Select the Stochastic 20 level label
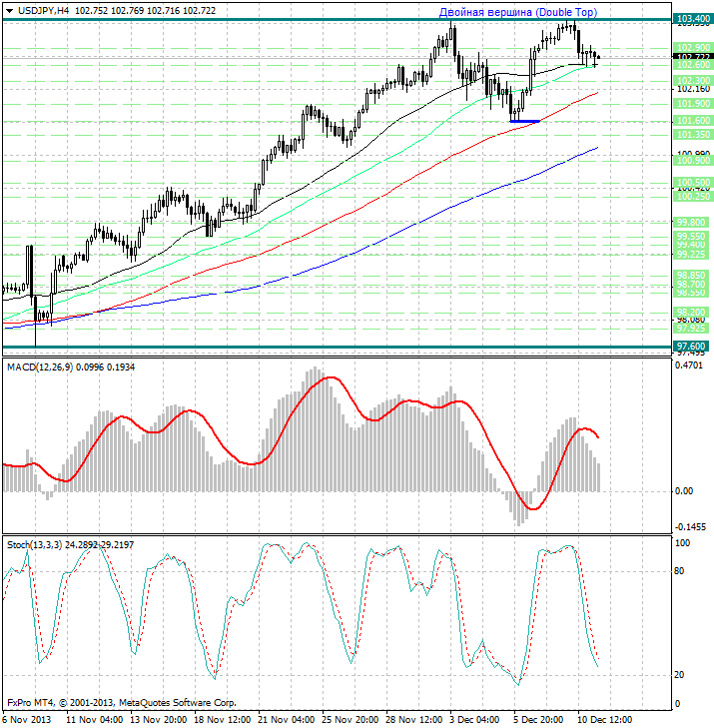This screenshot has height=728, width=714. [679, 675]
